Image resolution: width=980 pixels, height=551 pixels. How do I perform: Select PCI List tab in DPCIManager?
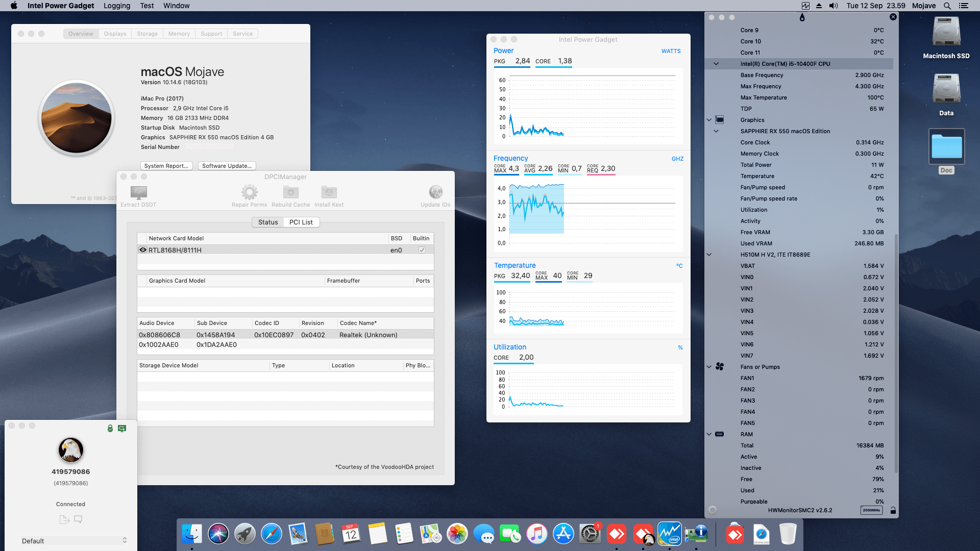[x=301, y=222]
